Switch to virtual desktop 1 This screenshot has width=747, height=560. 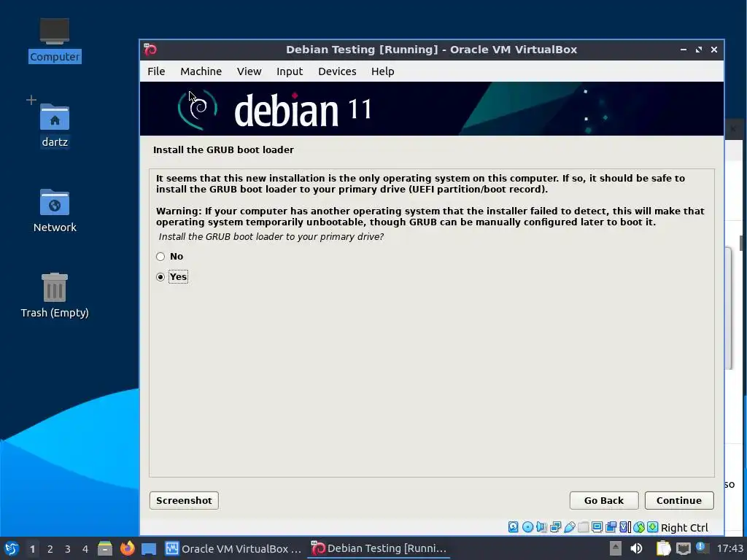point(32,549)
